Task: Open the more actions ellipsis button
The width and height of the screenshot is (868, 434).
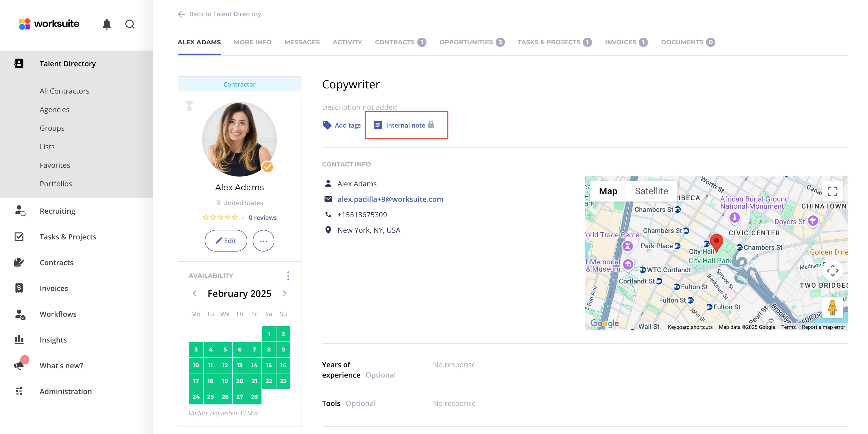Action: [263, 241]
